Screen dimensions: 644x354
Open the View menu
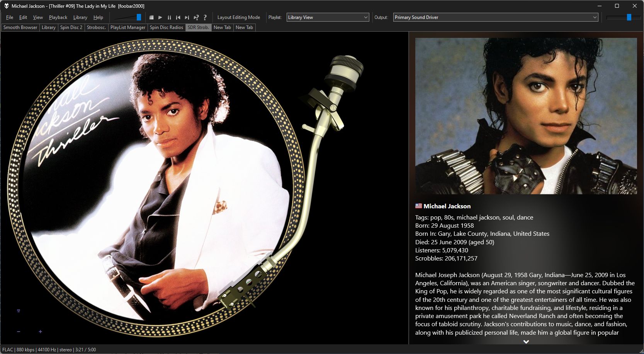(x=38, y=17)
